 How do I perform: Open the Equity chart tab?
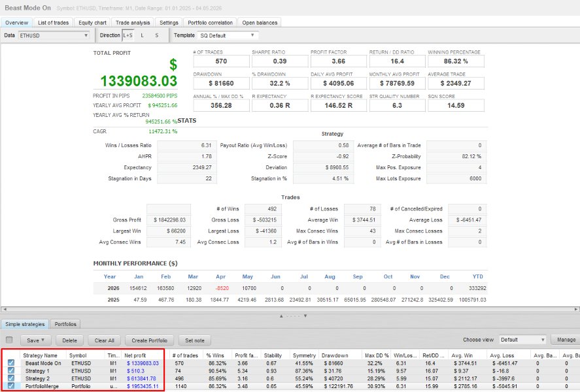click(92, 22)
